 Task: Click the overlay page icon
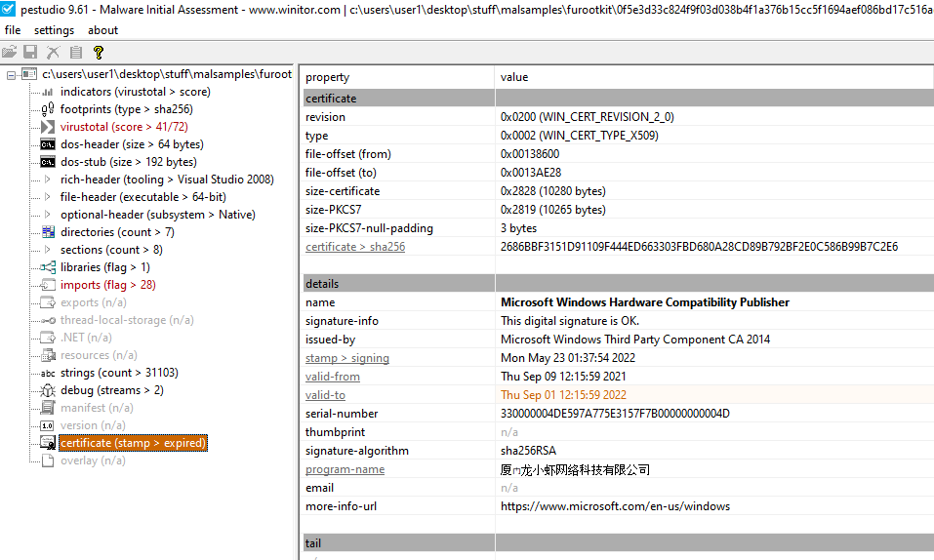point(48,460)
